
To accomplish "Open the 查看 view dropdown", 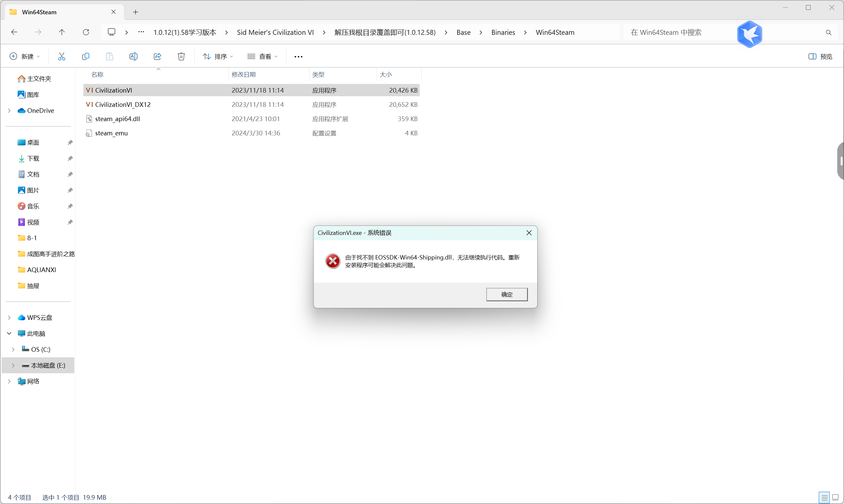I will [262, 56].
